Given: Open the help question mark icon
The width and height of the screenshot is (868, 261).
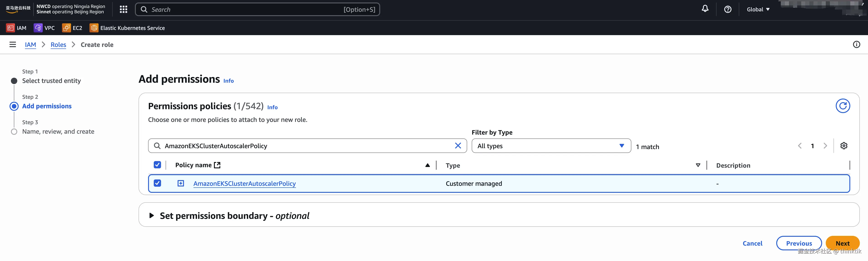Looking at the screenshot, I should (x=727, y=10).
